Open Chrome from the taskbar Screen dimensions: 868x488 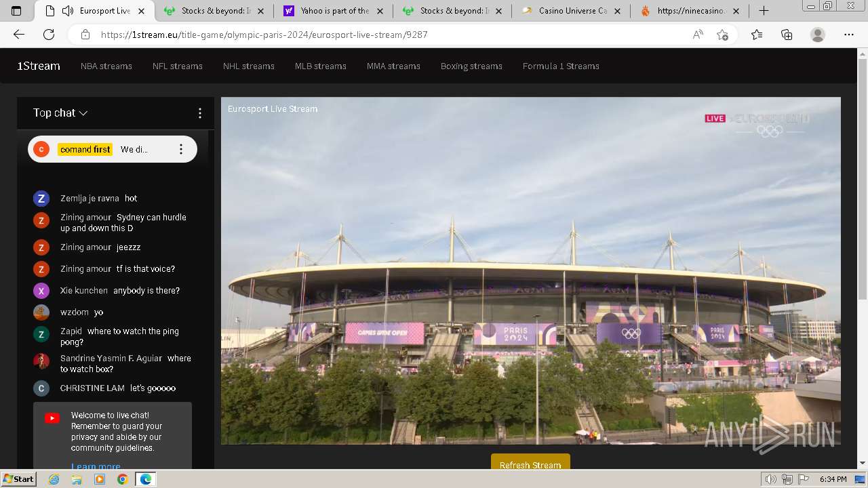tap(122, 479)
